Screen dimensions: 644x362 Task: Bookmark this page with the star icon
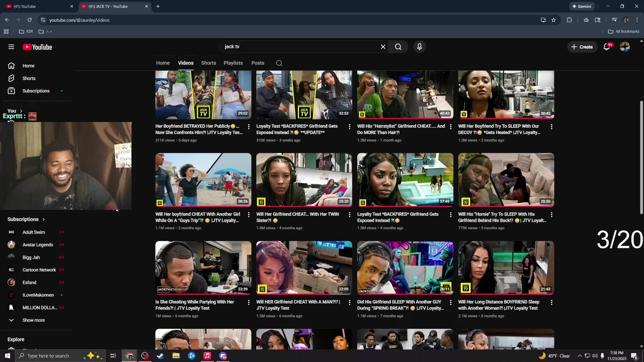[553, 20]
